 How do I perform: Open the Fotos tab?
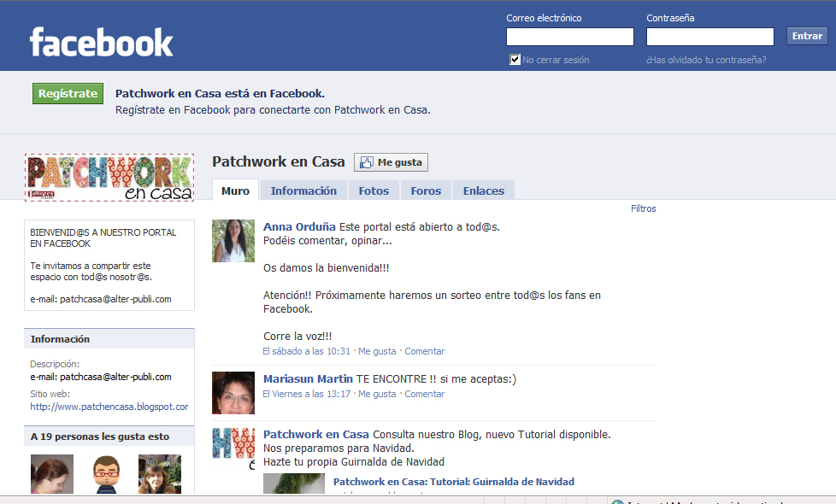tap(374, 190)
